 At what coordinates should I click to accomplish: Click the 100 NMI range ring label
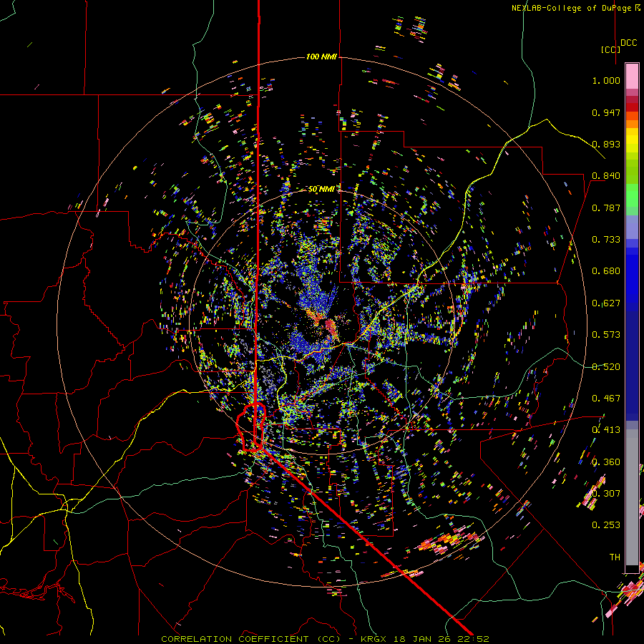[321, 57]
